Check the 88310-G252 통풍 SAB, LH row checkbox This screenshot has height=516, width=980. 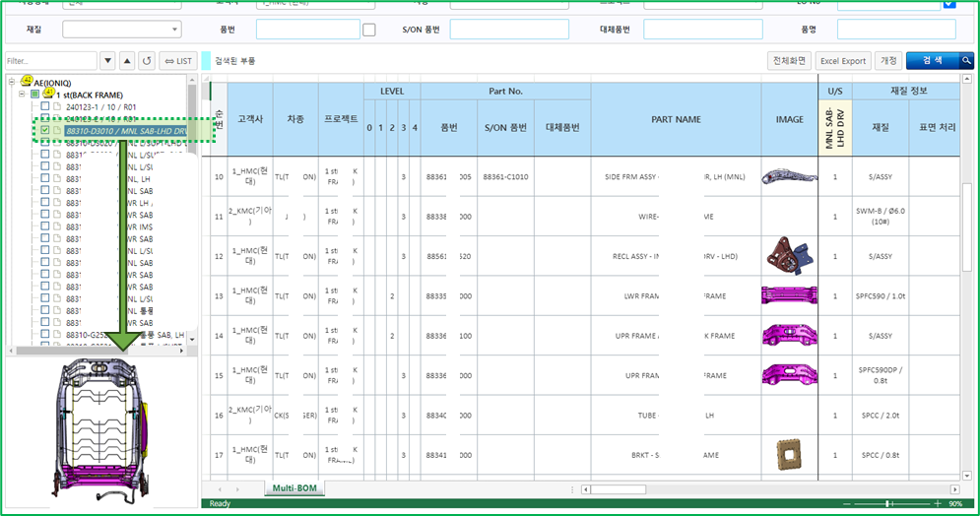pyautogui.click(x=45, y=334)
